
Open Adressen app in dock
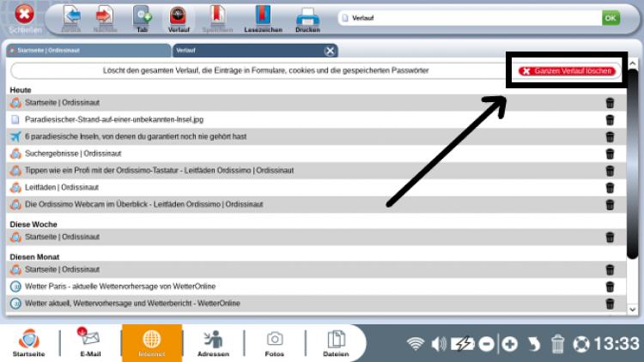tap(213, 343)
